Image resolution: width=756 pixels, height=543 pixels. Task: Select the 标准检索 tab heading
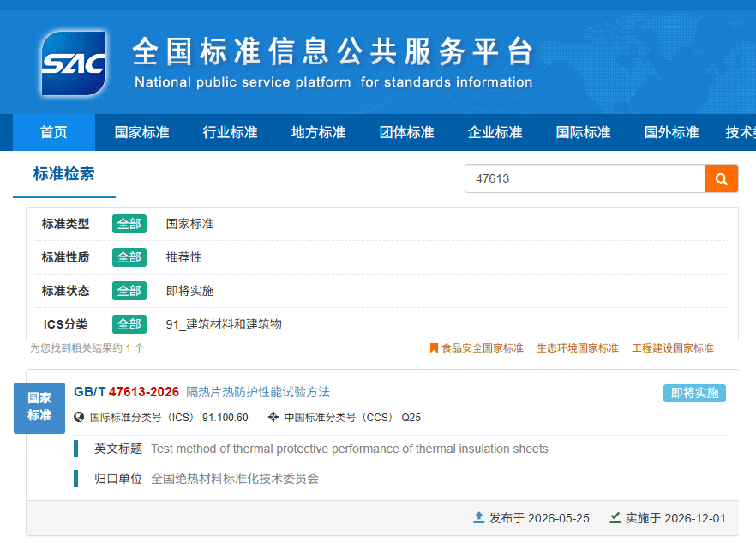[63, 174]
